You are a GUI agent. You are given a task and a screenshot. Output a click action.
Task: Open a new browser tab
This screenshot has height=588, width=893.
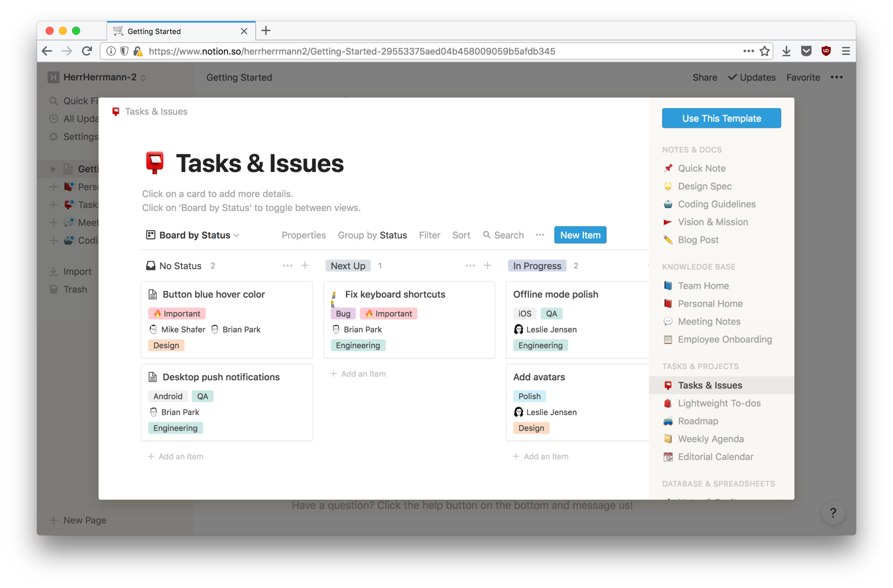[x=266, y=31]
